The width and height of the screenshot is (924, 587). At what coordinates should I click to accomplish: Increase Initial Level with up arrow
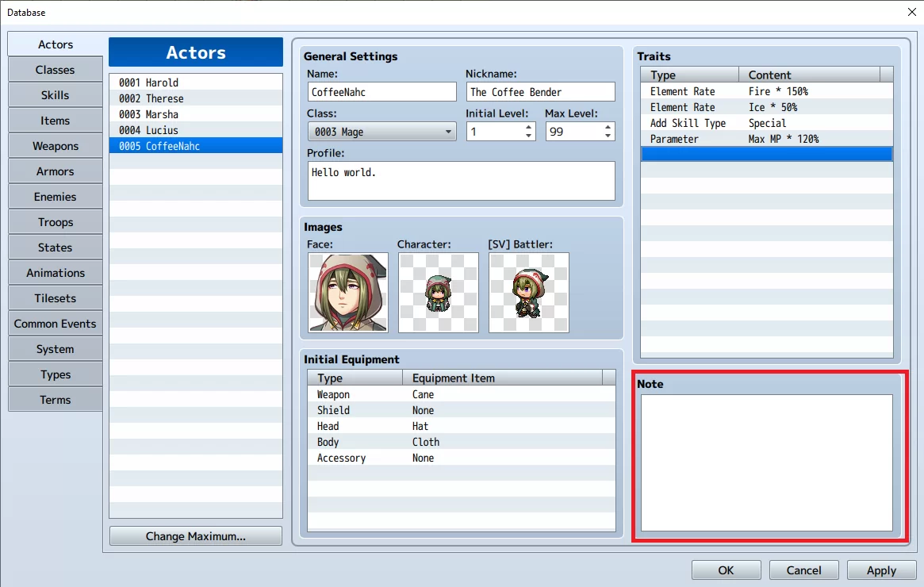528,127
